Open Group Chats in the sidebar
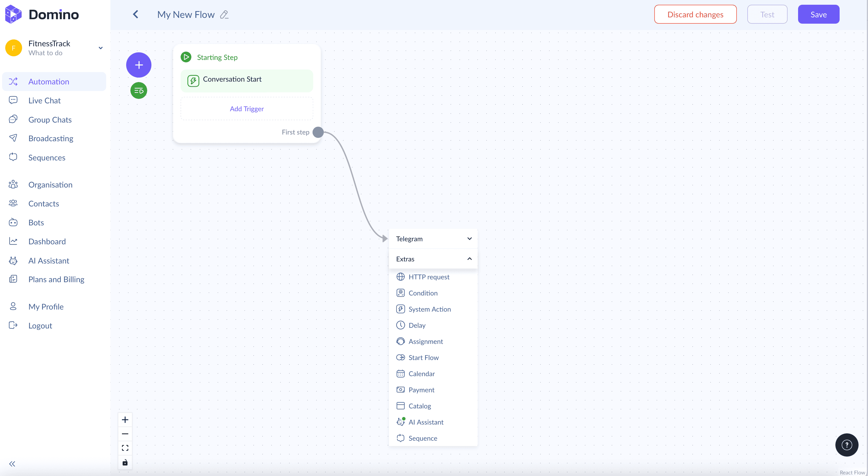868x476 pixels. click(x=54, y=120)
